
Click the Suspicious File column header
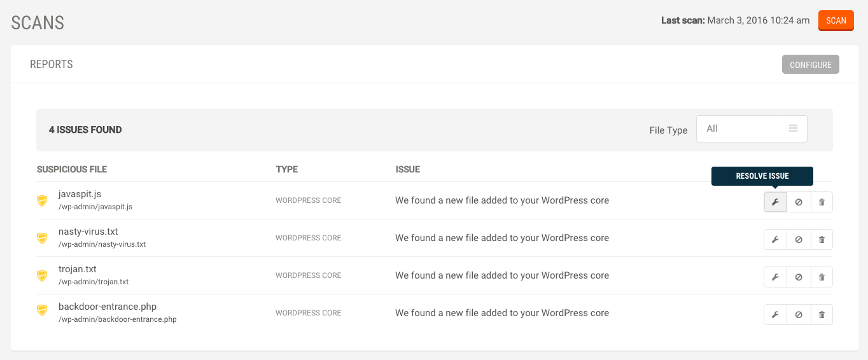coord(72,169)
